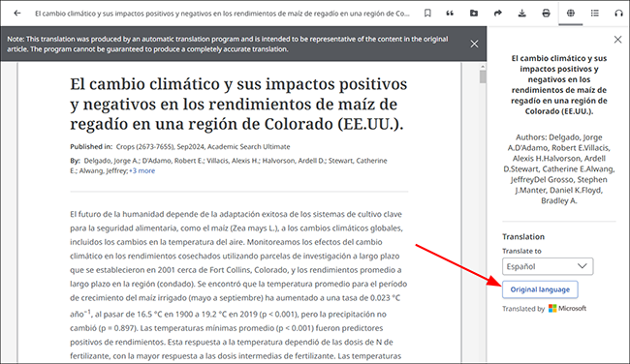Screen dimensions: 630x364
Task: Listen to article with headphones icon
Action: coord(619,14)
